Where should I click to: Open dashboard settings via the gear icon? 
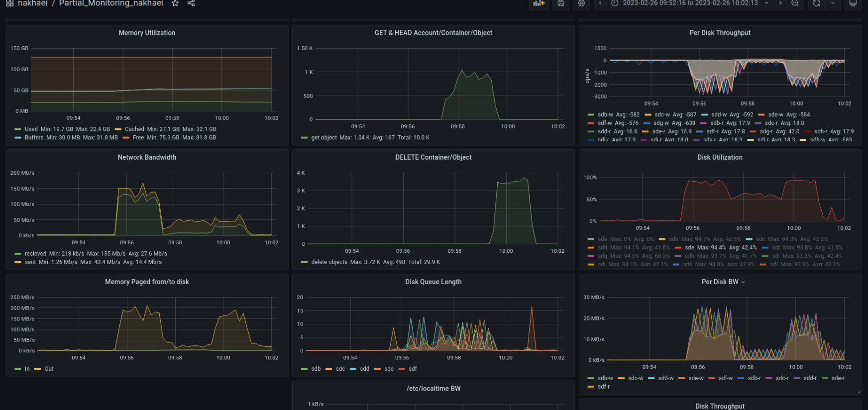click(581, 3)
